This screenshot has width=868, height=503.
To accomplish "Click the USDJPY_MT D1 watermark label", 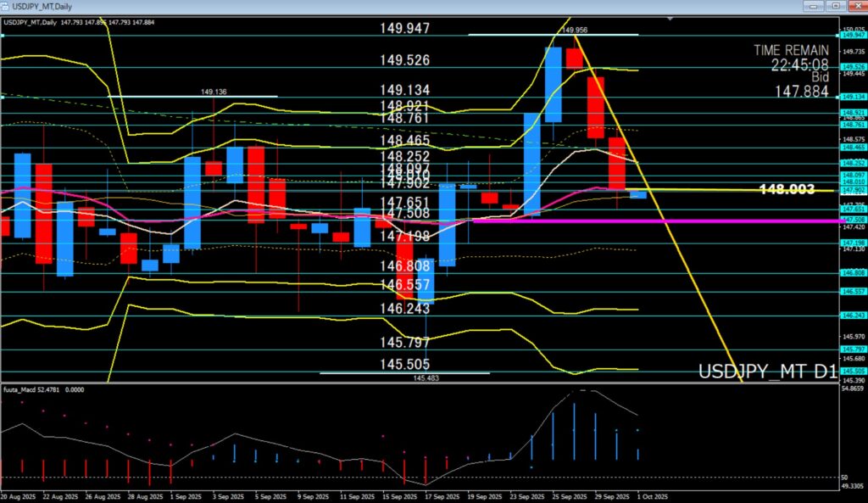I will pos(767,372).
